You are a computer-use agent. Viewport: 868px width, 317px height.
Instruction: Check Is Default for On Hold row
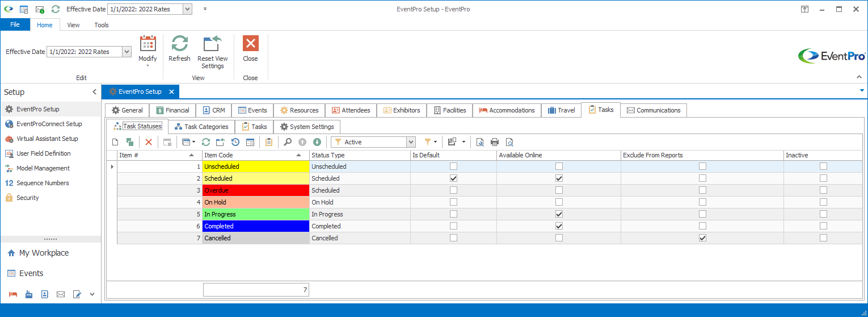[x=453, y=202]
